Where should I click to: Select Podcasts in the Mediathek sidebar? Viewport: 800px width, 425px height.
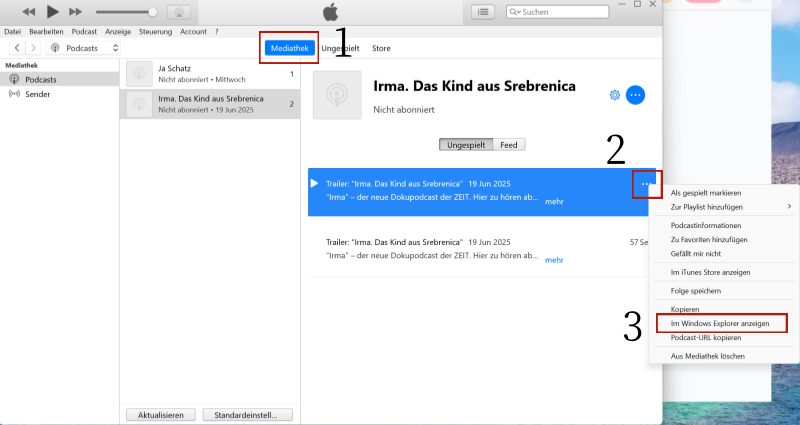(x=59, y=79)
